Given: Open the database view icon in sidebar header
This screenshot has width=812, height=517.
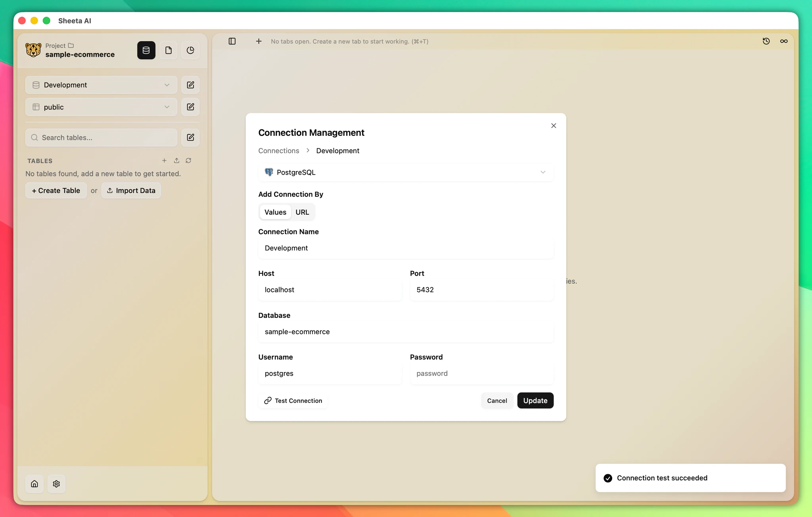Looking at the screenshot, I should click(x=146, y=50).
